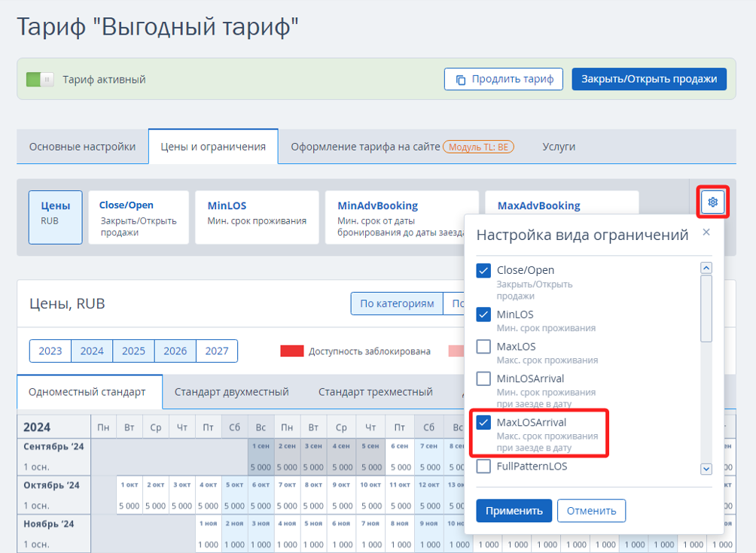The image size is (756, 553).
Task: Open the Основные настройки tab
Action: coord(83,147)
